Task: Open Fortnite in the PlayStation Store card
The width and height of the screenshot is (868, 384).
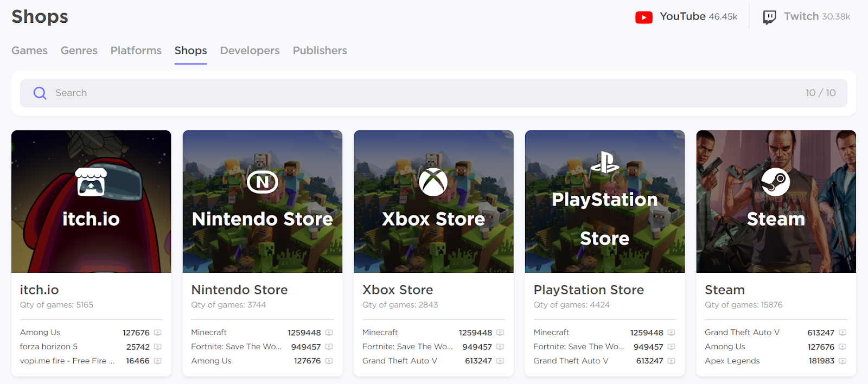Action: pos(578,347)
